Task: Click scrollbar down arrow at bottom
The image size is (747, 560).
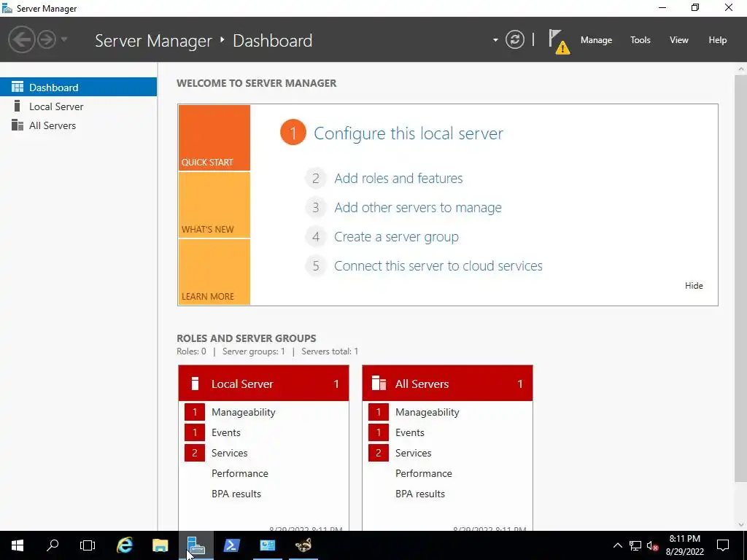Action: coord(741,525)
